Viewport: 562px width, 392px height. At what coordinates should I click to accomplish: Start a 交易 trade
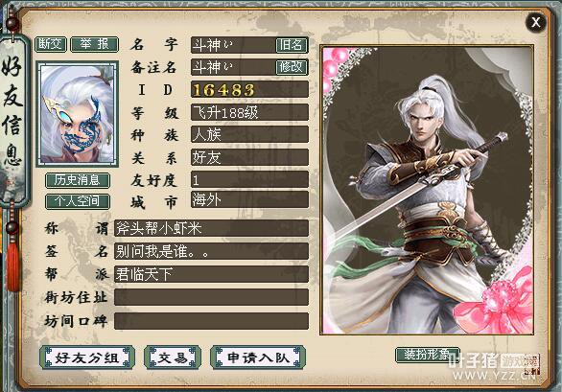point(173,357)
